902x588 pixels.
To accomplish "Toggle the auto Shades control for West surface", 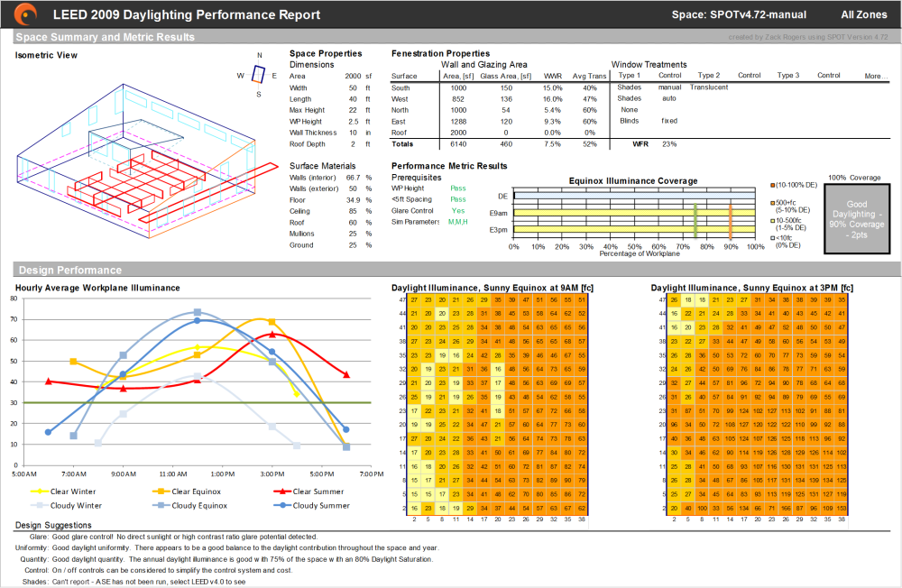I will tap(668, 98).
